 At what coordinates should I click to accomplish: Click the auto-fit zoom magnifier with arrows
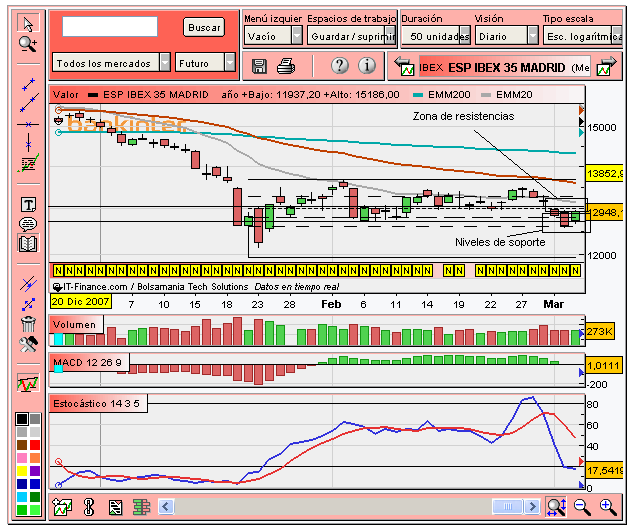(x=556, y=507)
